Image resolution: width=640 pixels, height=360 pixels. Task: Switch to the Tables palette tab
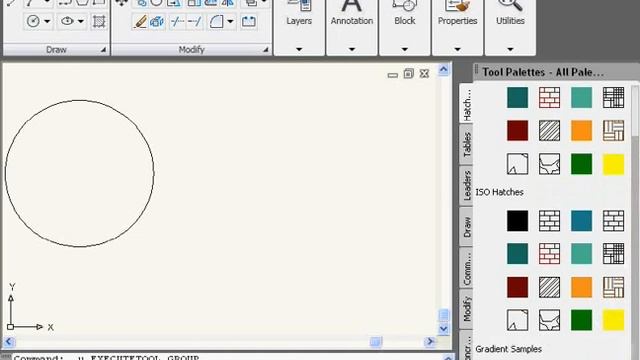click(x=467, y=144)
